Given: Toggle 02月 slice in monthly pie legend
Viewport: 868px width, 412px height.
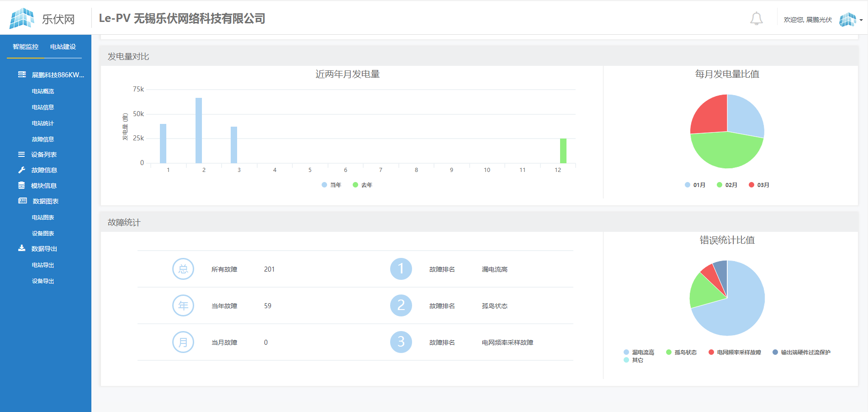Looking at the screenshot, I should (727, 185).
